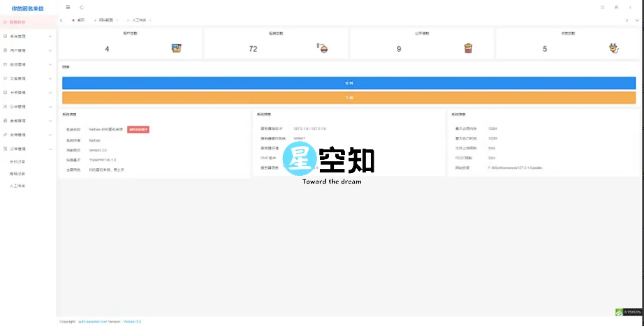
Task: Collapse the sidebar with the hamburger icon
Action: 68,8
